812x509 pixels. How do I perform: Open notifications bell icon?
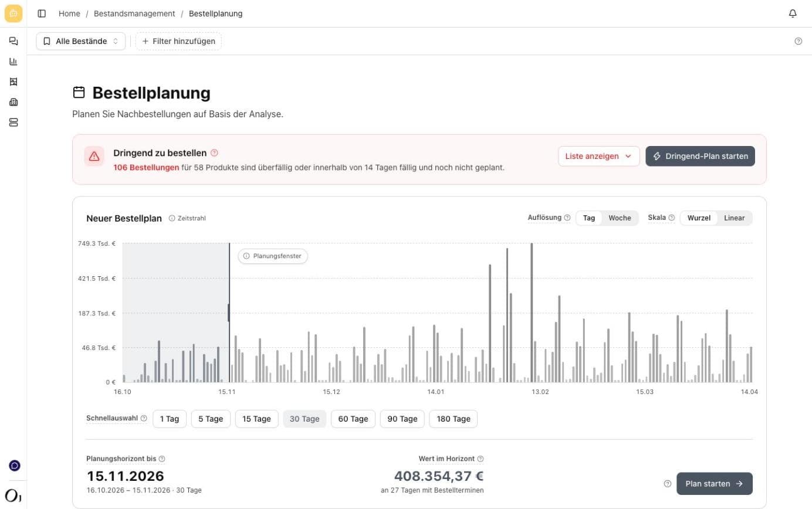[793, 13]
